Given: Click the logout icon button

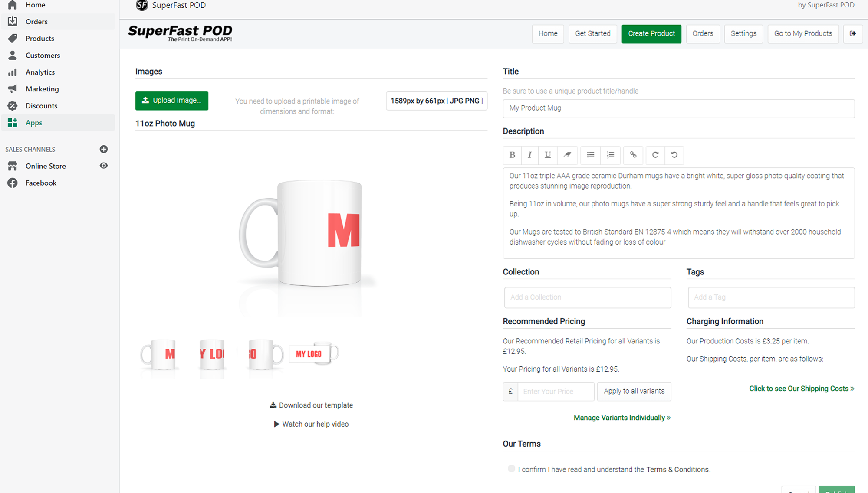Looking at the screenshot, I should click(853, 33).
